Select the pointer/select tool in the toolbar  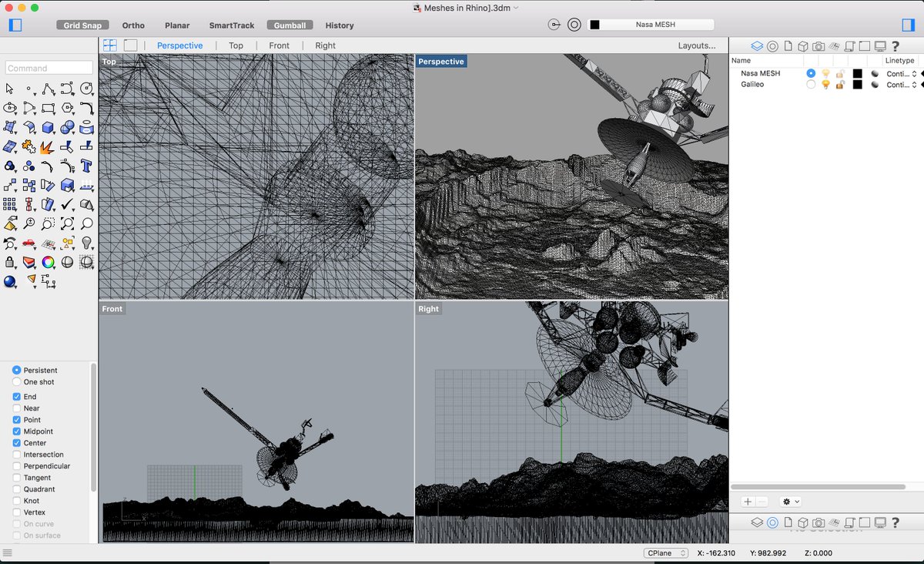pos(10,89)
